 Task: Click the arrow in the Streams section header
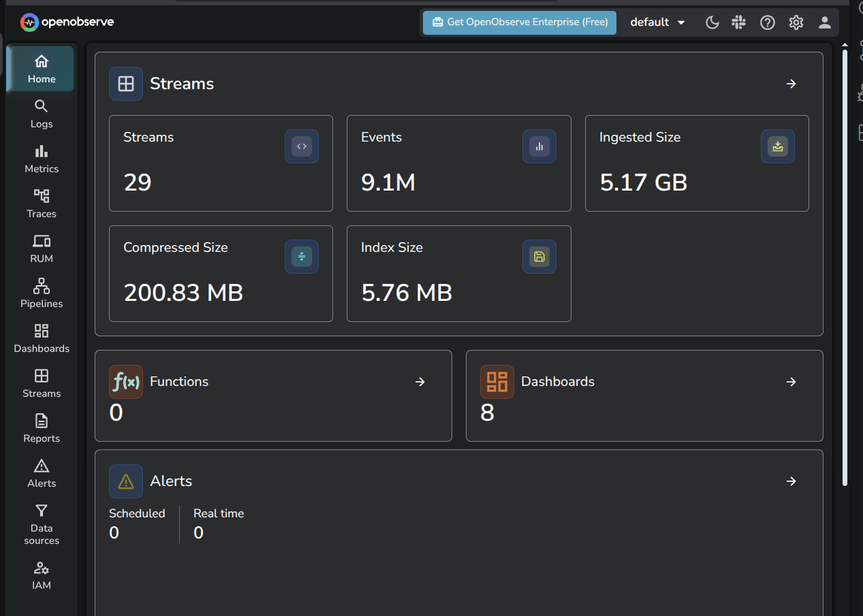791,84
